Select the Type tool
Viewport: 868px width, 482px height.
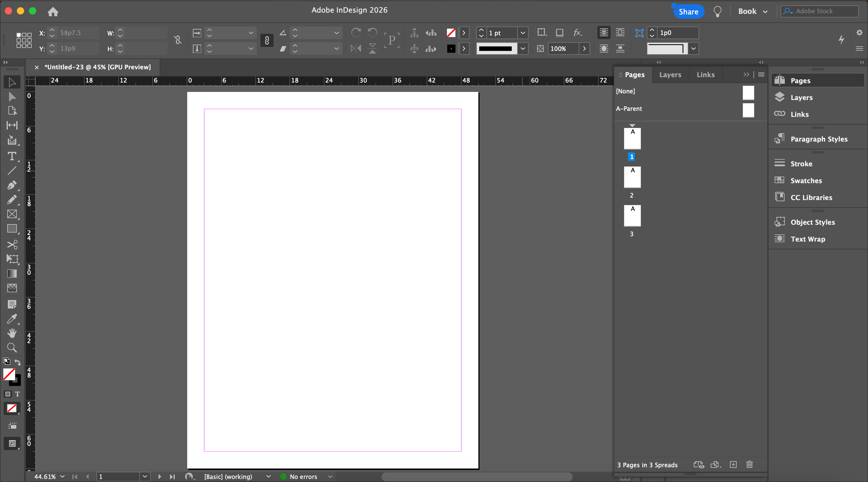point(12,156)
